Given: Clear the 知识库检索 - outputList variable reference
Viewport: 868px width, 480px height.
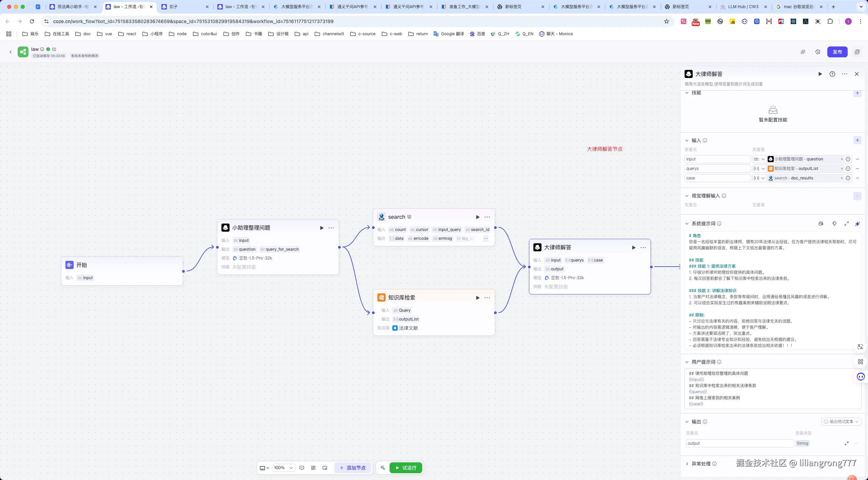Looking at the screenshot, I should click(x=842, y=169).
